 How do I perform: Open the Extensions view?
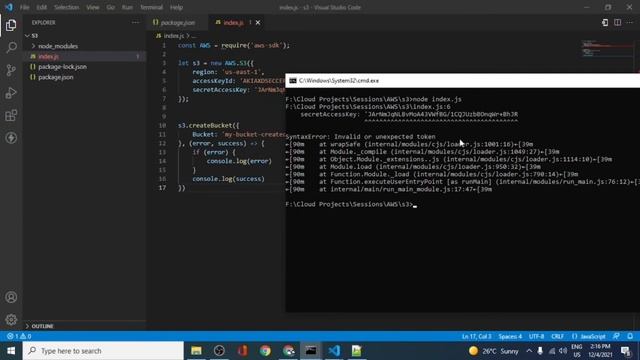click(11, 116)
